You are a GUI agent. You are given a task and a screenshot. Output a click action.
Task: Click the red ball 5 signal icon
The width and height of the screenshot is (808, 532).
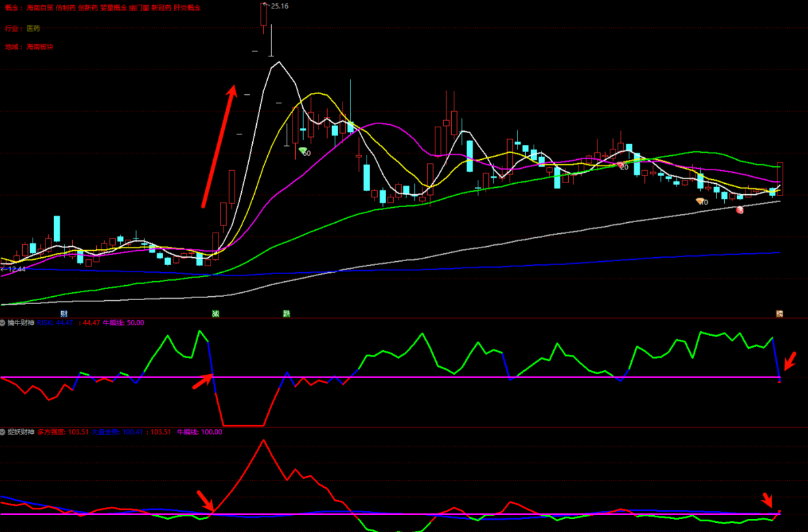click(739, 210)
